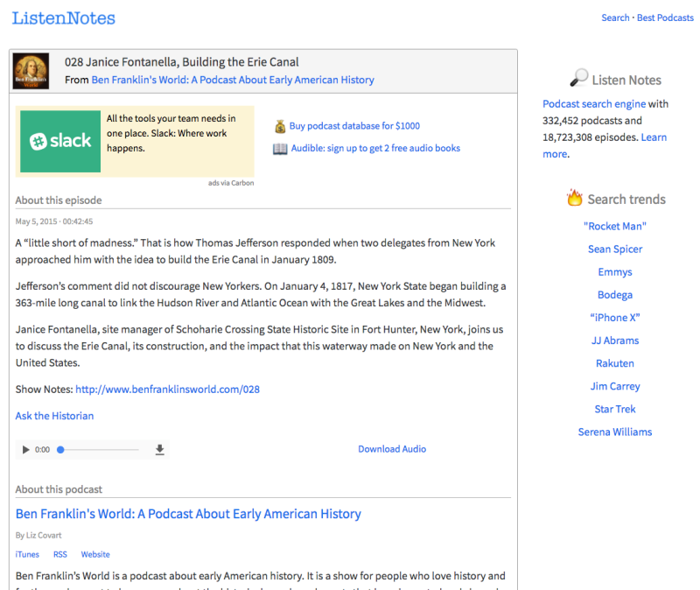Select the JJ Abrams search trend
The image size is (700, 590).
[615, 341]
